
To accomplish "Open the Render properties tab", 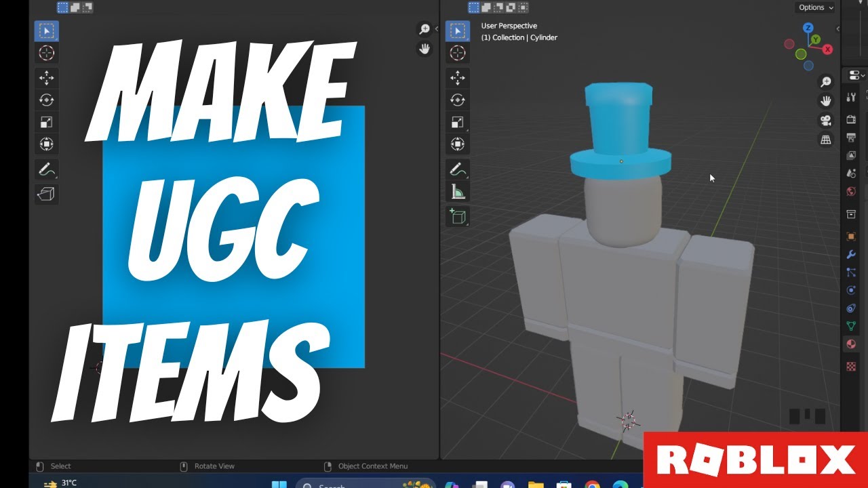I will pos(851,119).
